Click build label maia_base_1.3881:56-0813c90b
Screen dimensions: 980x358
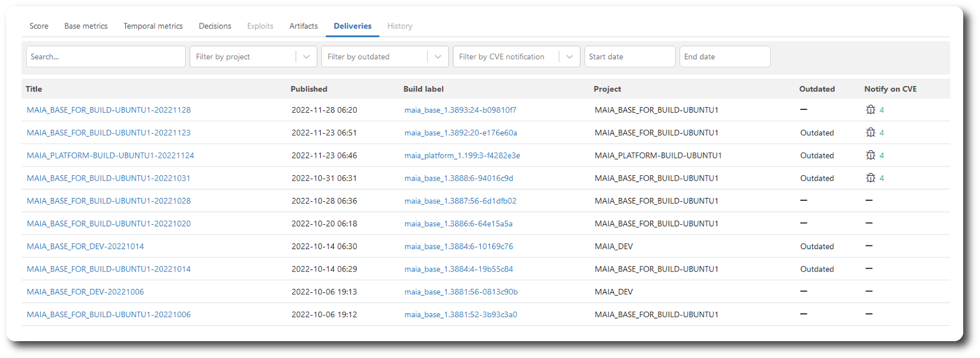461,292
